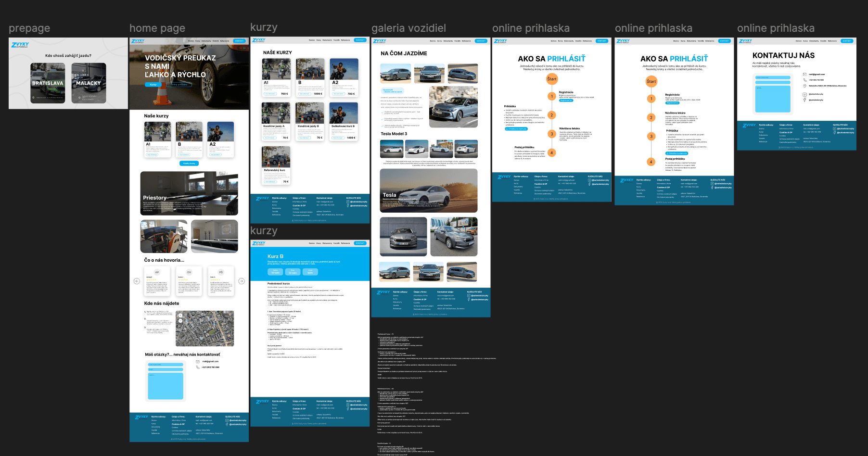
Task: Open the Instagram icon in the kurzy page footer
Action: (347, 202)
